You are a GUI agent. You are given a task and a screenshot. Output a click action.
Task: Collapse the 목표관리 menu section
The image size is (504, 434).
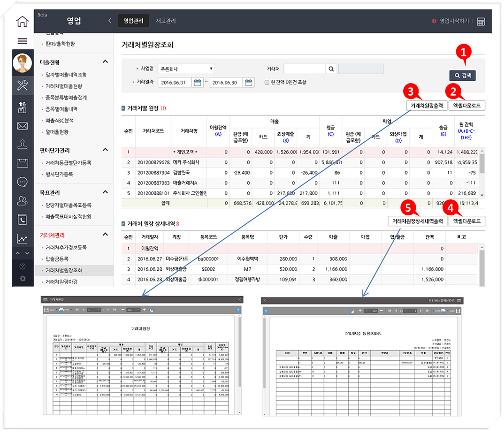pos(105,192)
